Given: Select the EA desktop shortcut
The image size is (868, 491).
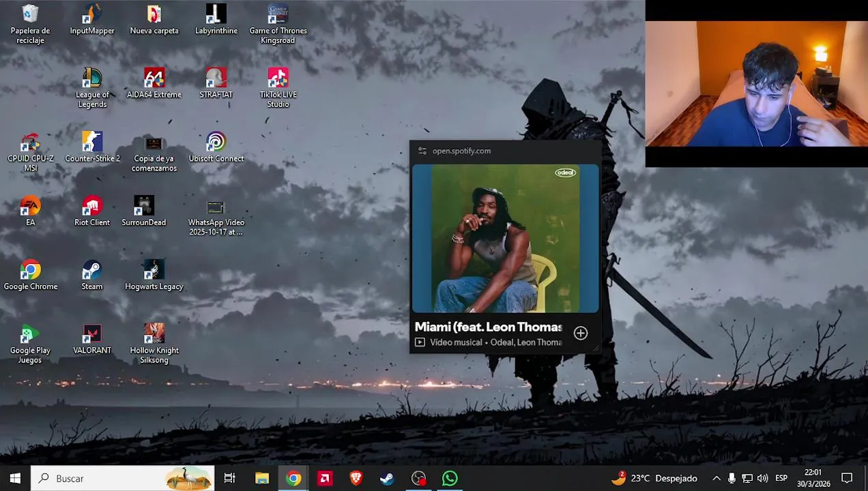Looking at the screenshot, I should (30, 211).
